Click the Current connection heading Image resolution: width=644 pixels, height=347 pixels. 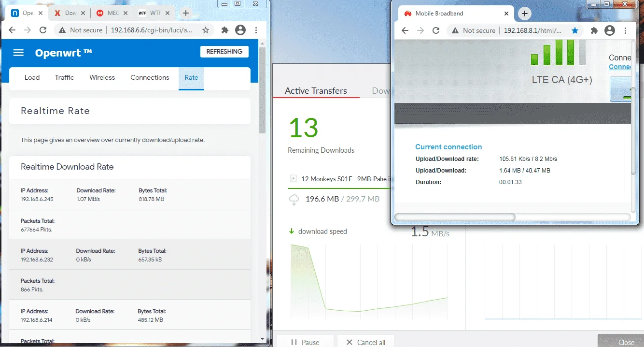coord(448,147)
